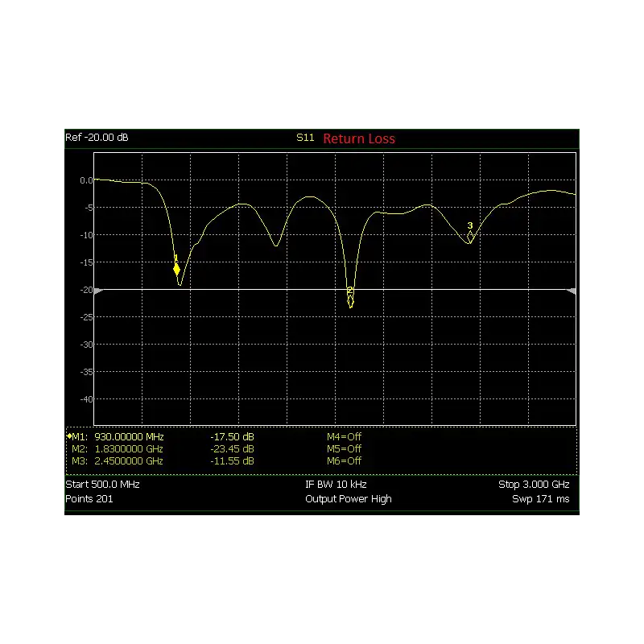Click the "-15" y-axis label
The image size is (644, 644).
click(x=87, y=262)
